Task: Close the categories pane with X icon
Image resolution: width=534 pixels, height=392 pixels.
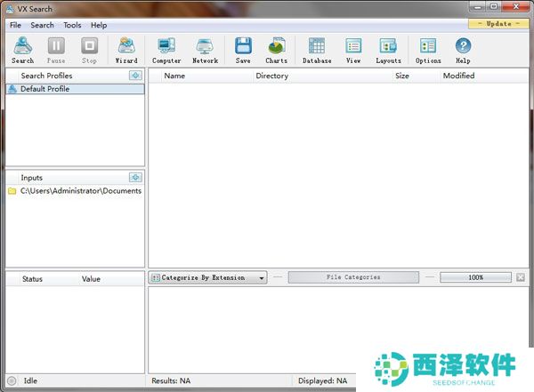Action: pyautogui.click(x=521, y=277)
